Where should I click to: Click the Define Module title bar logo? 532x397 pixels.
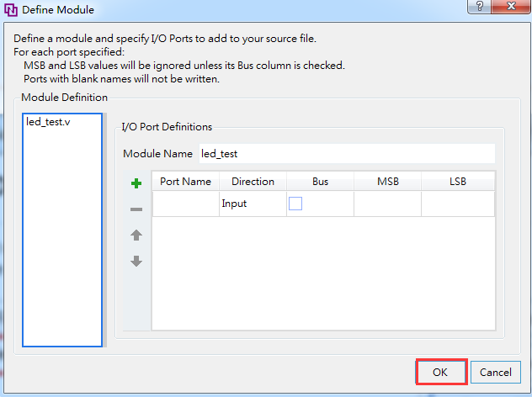coord(11,10)
